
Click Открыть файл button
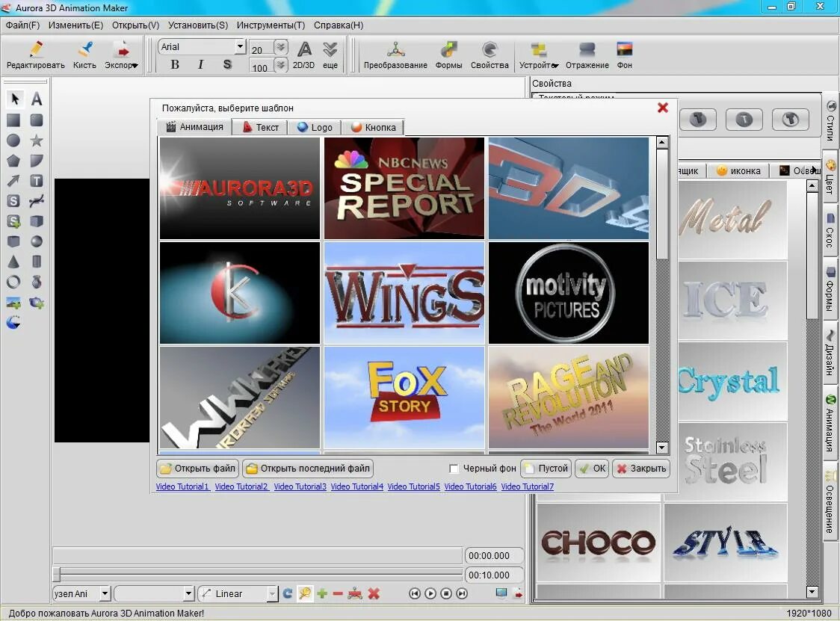tap(198, 469)
